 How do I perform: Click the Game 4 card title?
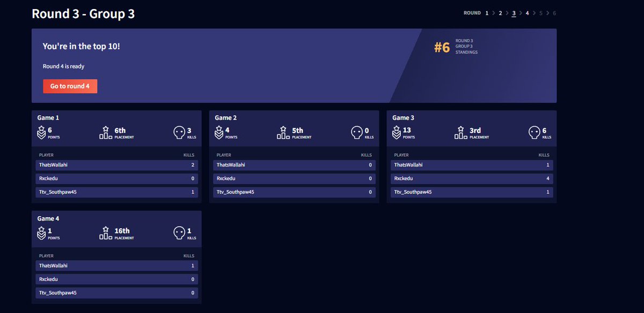click(48, 219)
